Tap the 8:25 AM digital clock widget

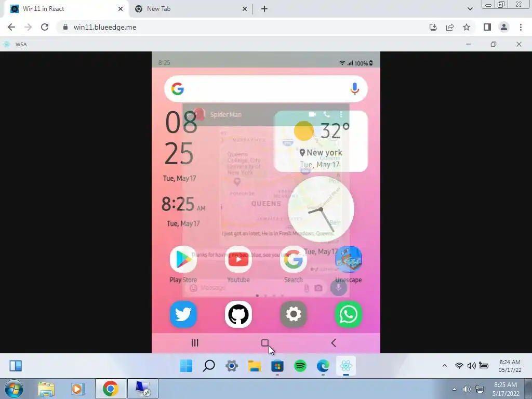pyautogui.click(x=183, y=204)
